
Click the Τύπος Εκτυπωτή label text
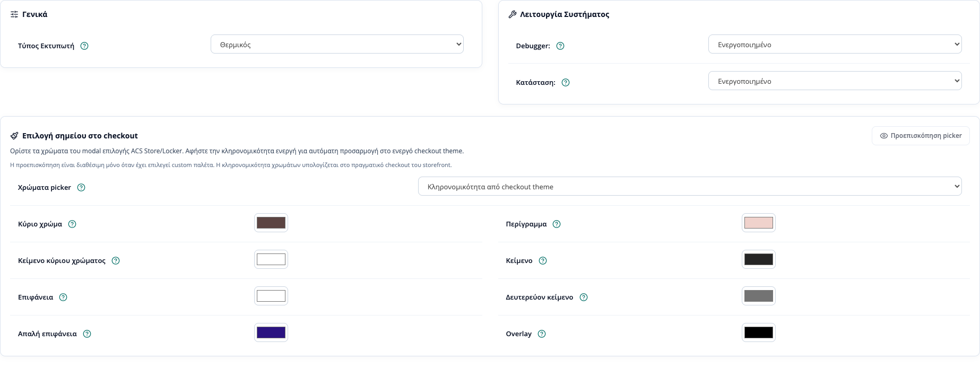coord(46,46)
